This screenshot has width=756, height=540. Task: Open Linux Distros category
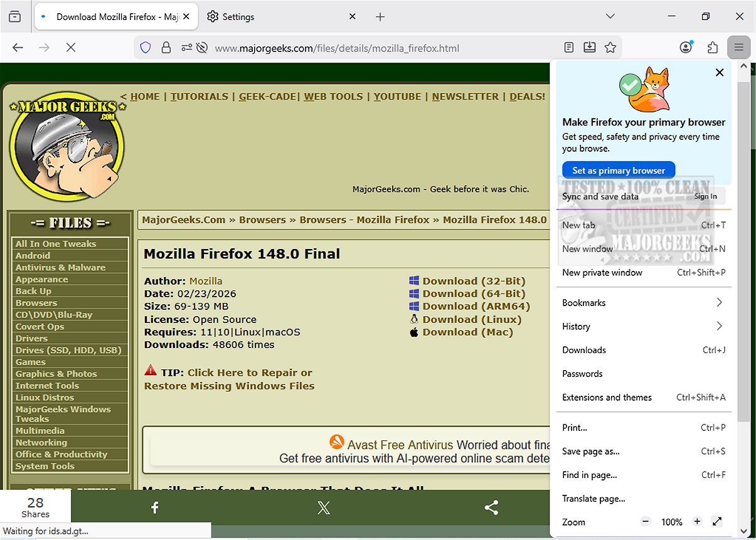(x=45, y=398)
